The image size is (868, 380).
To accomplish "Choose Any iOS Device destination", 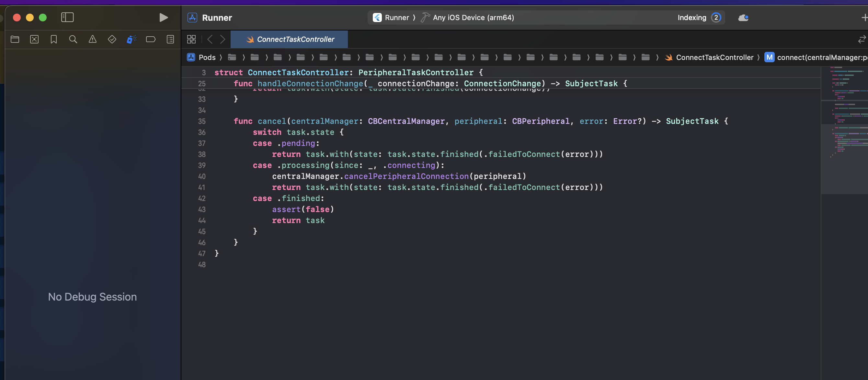I will click(x=473, y=18).
